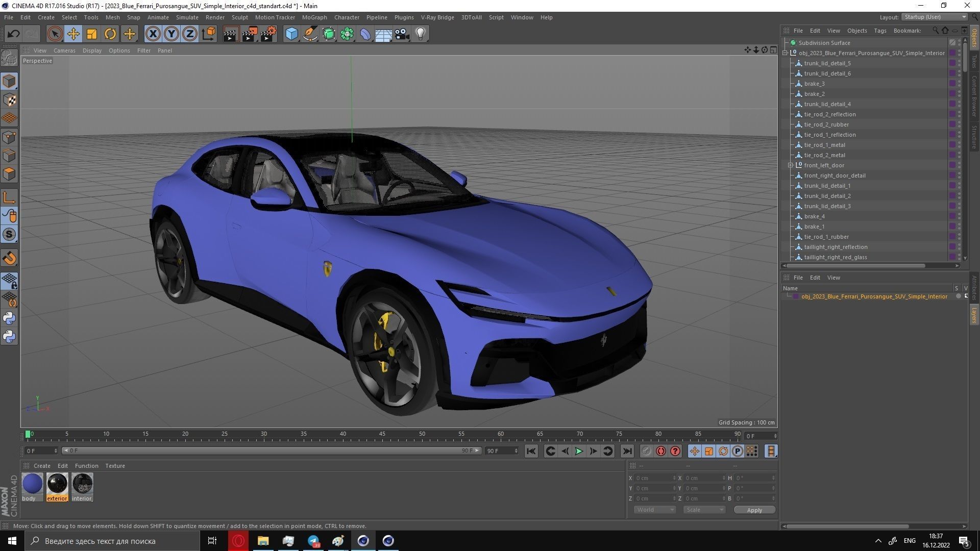Lock the X axis toggle
The width and height of the screenshot is (980, 551).
click(153, 34)
